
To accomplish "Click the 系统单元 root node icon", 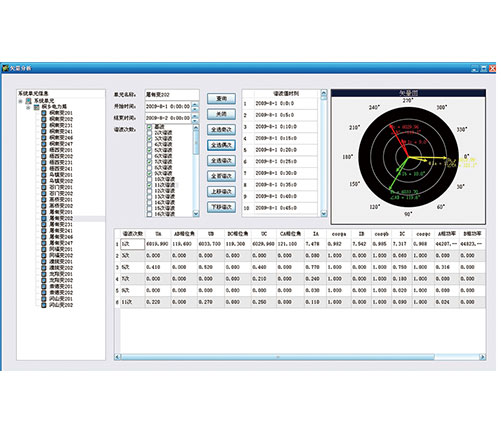I will click(x=29, y=101).
